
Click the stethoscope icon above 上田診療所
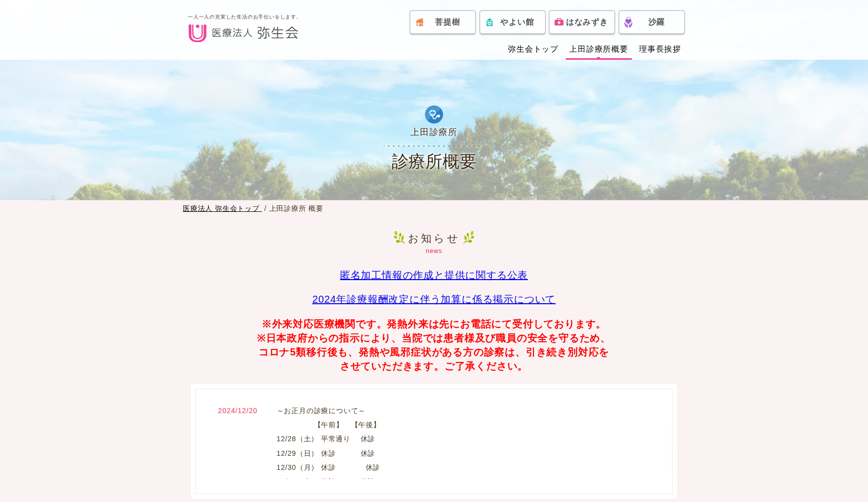click(x=434, y=115)
